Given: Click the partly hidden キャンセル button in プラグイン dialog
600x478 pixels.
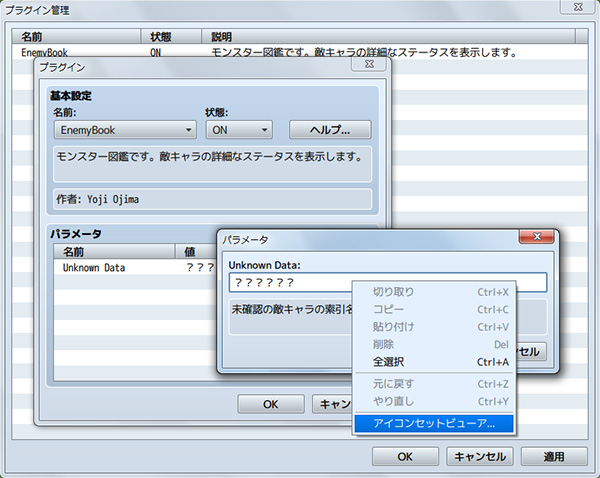Looking at the screenshot, I should point(332,404).
